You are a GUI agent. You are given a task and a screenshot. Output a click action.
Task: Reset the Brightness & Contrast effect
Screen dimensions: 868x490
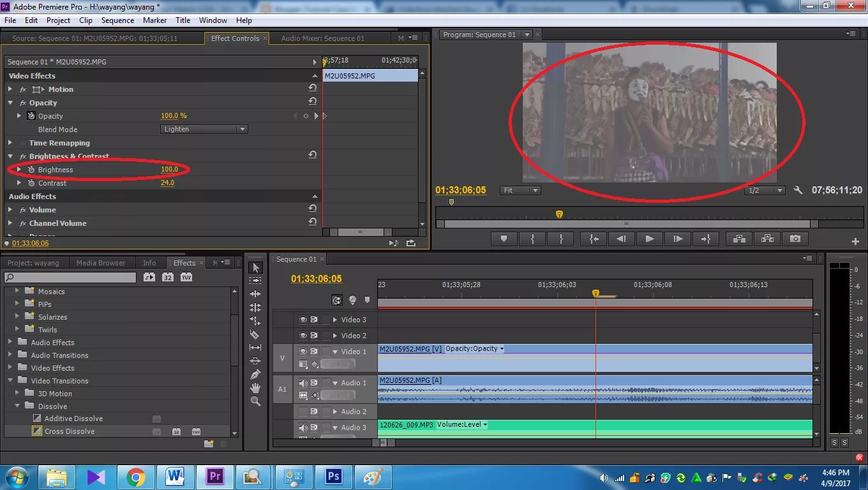pyautogui.click(x=313, y=155)
